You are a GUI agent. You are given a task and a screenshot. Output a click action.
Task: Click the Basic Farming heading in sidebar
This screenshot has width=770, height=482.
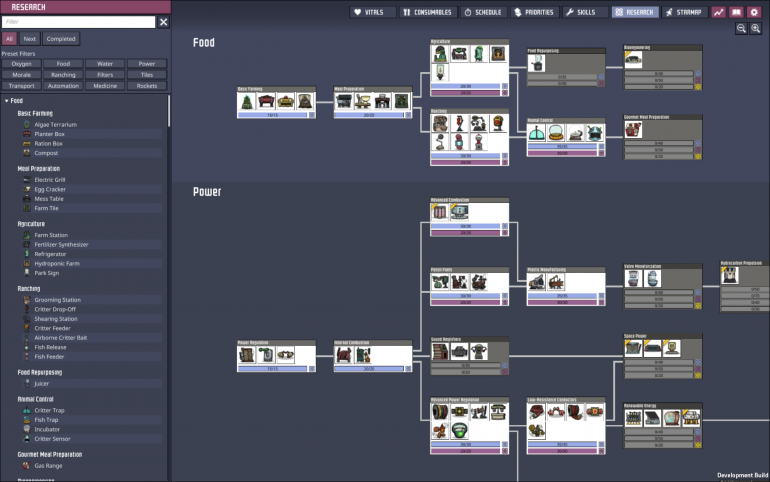tap(35, 113)
